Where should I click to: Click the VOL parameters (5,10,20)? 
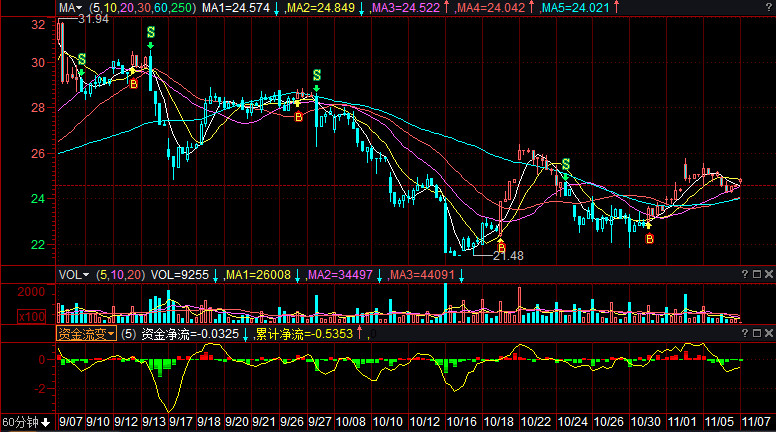click(x=121, y=273)
